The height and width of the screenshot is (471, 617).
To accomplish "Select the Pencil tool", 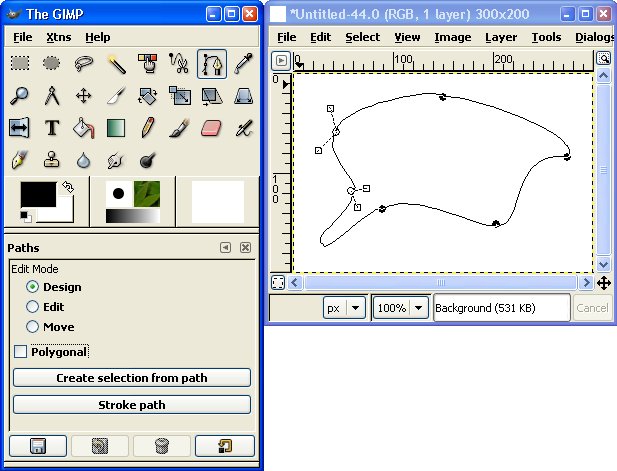I will click(148, 128).
